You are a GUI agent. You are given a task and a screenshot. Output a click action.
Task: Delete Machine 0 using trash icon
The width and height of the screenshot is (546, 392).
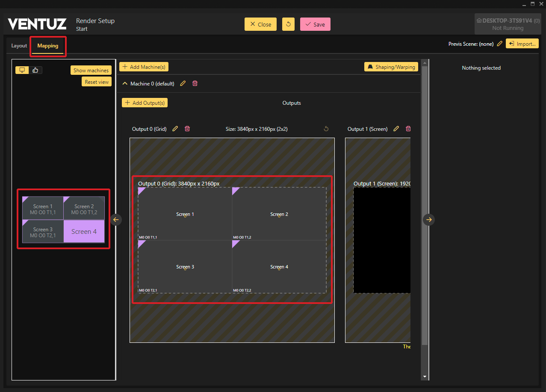(x=195, y=84)
